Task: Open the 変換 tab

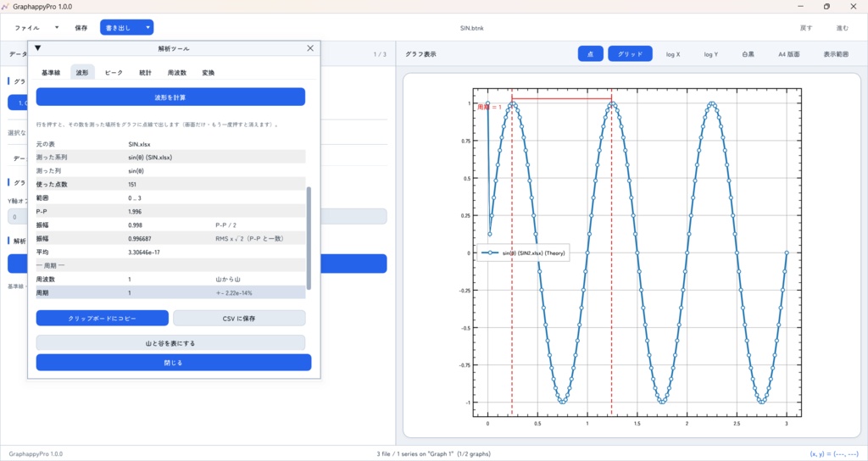Action: coord(209,73)
